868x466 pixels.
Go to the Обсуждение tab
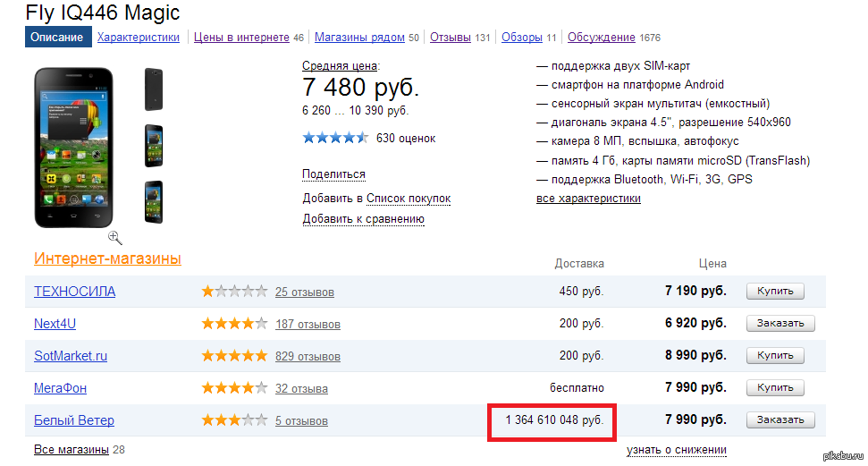pyautogui.click(x=602, y=38)
